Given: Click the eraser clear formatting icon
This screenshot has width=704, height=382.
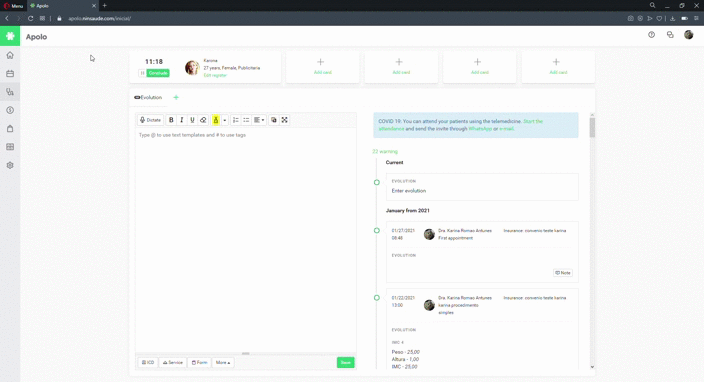Looking at the screenshot, I should pos(203,120).
